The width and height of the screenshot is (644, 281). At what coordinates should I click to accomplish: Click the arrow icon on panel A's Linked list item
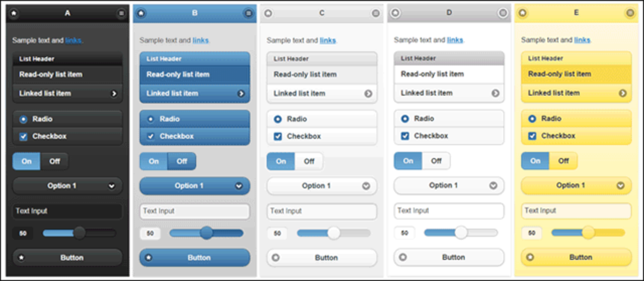[x=114, y=93]
